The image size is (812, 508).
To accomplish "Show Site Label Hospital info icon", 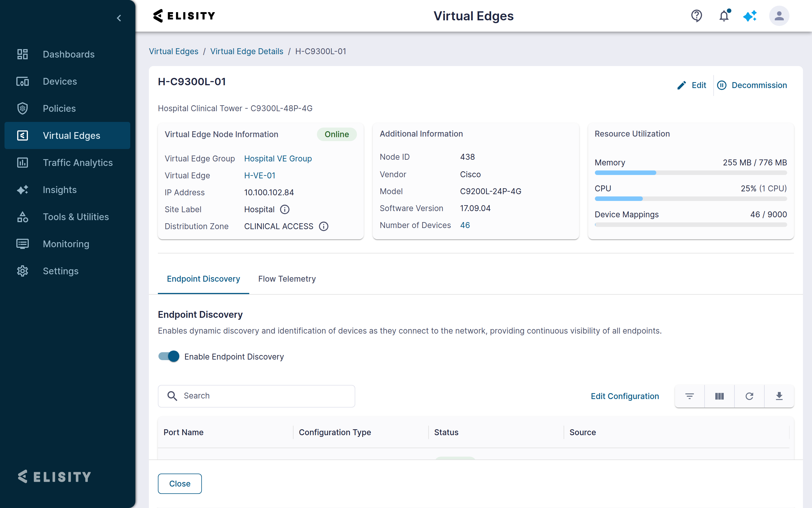I will point(285,209).
